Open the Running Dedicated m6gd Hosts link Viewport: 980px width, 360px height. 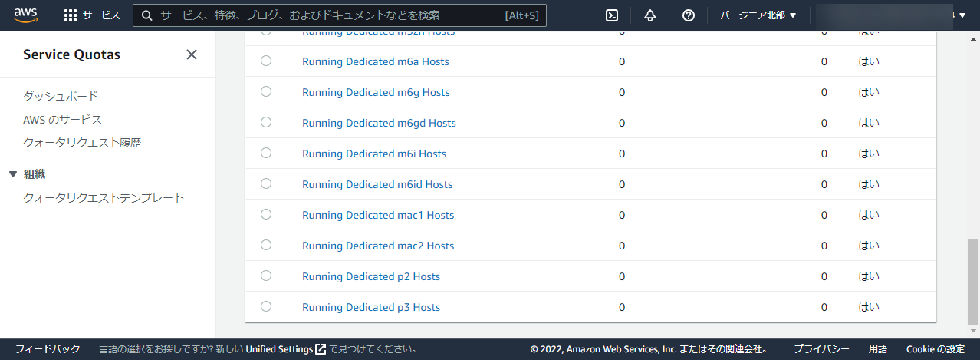[379, 123]
